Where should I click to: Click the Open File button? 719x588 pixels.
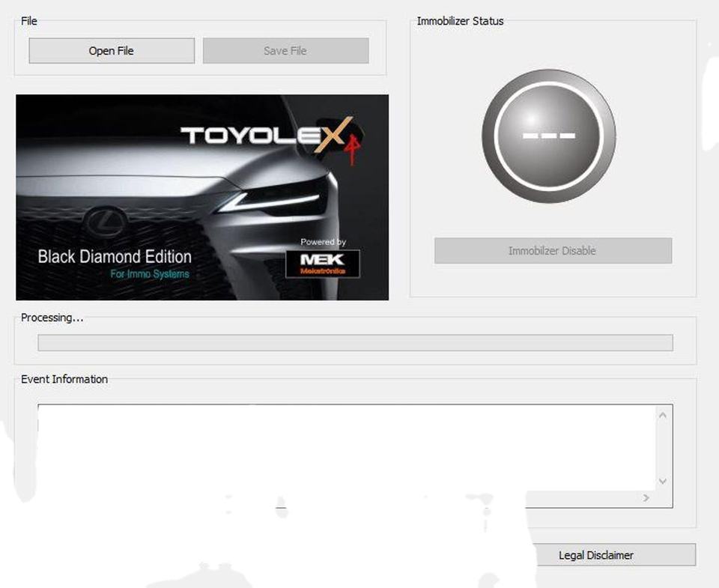(x=112, y=50)
